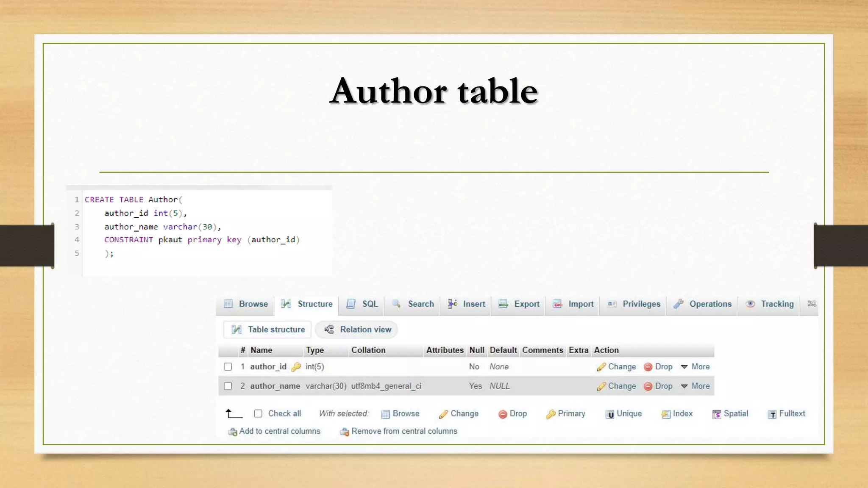Viewport: 868px width, 488px height.
Task: Click the With selected Drop action
Action: [x=513, y=414]
